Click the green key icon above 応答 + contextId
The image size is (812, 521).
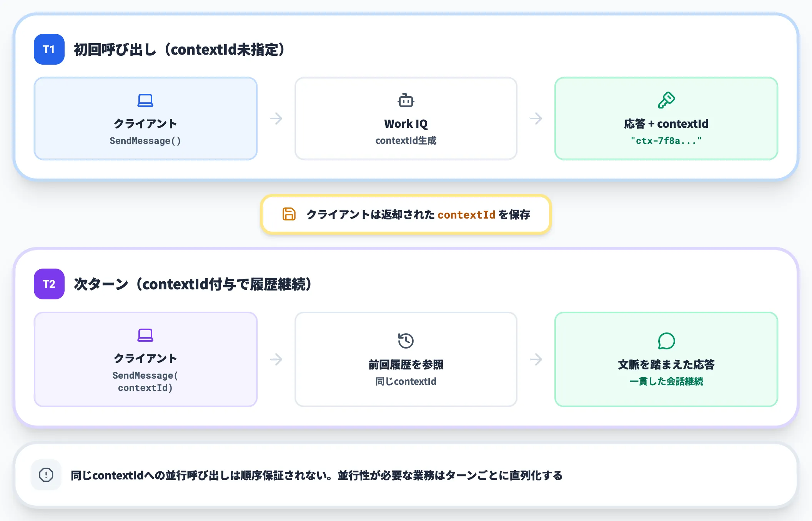coord(666,100)
